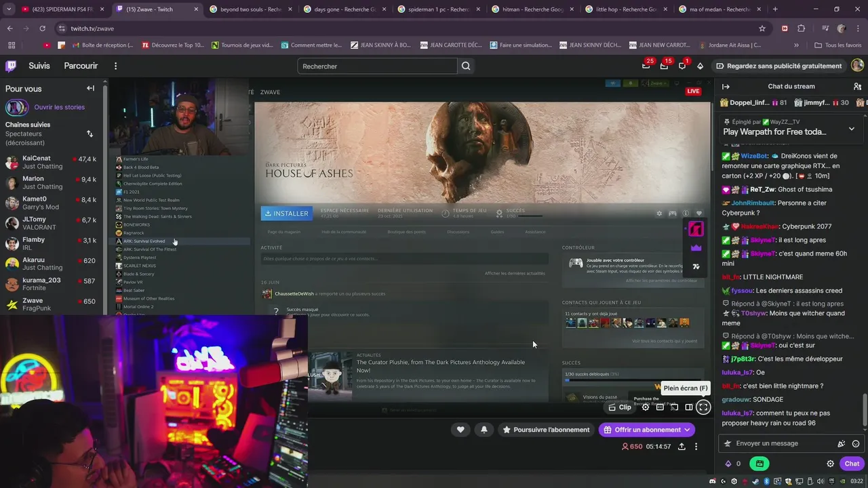The image size is (868, 488).
Task: Open the chat settings gear
Action: (830, 464)
